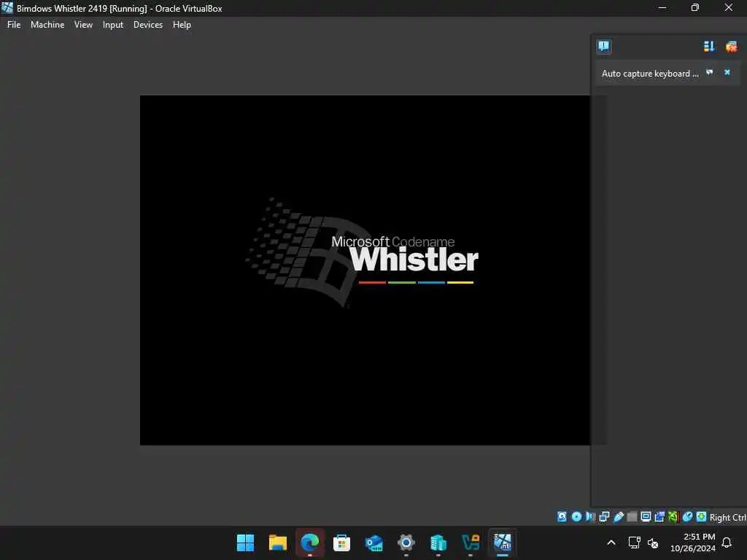Click the hard disk activity status icon
This screenshot has height=560, width=747.
click(562, 517)
